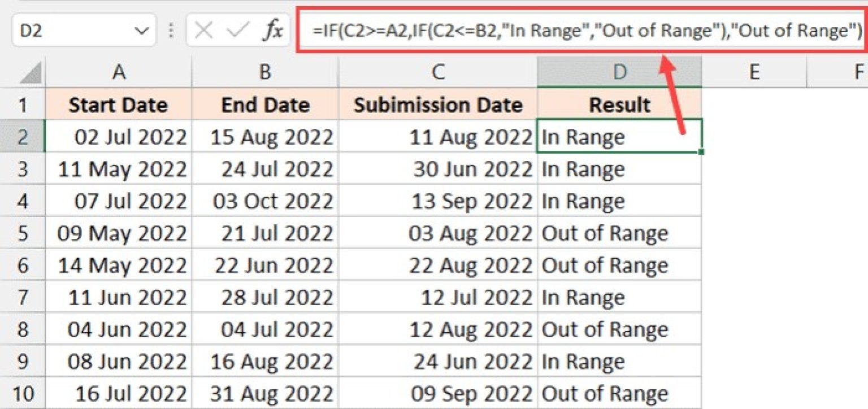This screenshot has width=868, height=409.
Task: Select row 5 by its row number
Action: (x=23, y=233)
